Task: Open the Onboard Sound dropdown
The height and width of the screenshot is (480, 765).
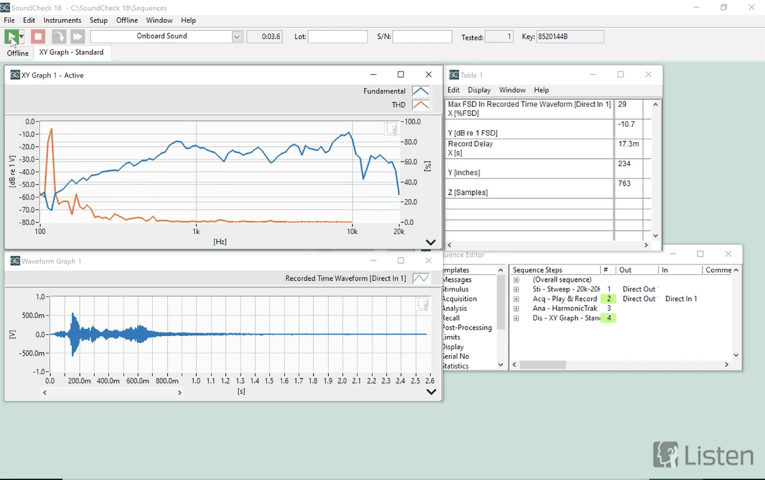Action: pyautogui.click(x=237, y=37)
